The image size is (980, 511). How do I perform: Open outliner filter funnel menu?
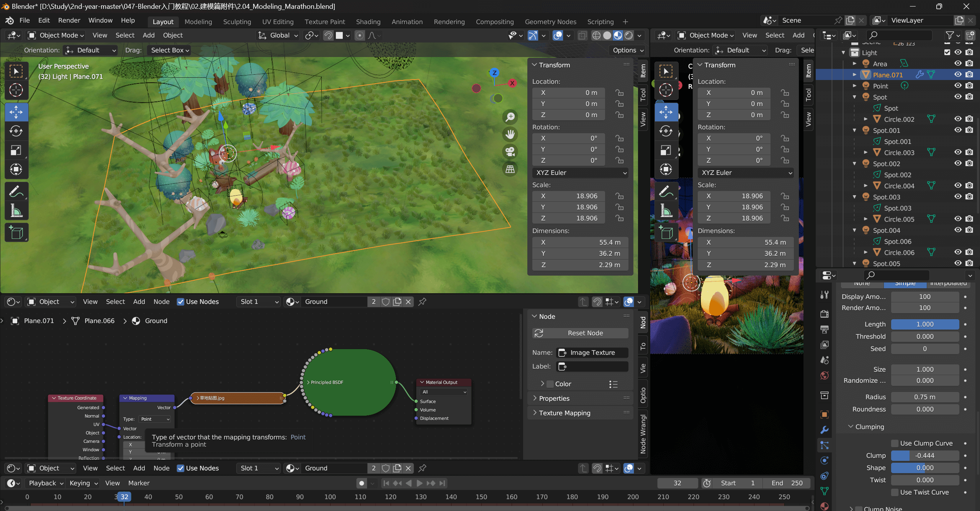tap(952, 36)
